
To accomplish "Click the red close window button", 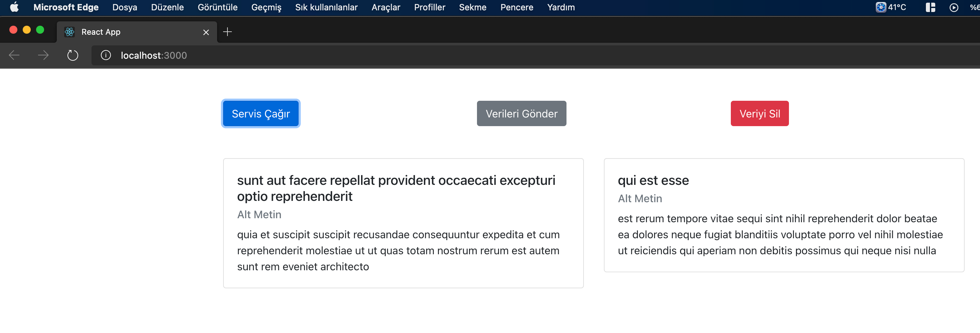I will (13, 30).
